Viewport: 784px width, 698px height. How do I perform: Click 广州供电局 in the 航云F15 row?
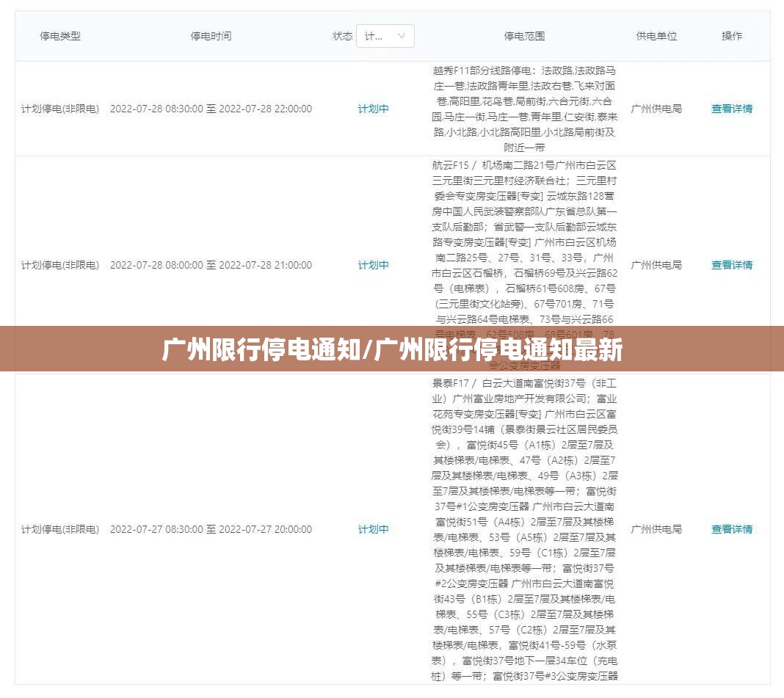click(x=656, y=265)
